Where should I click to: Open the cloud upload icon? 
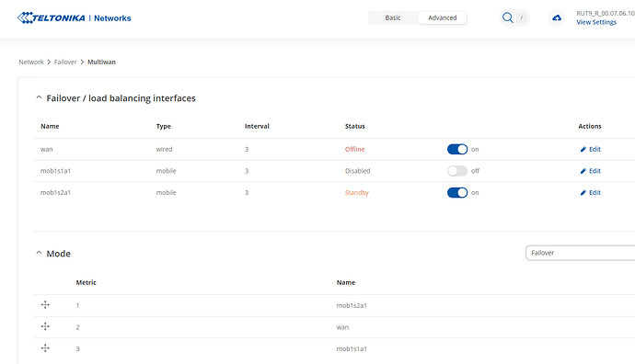pyautogui.click(x=557, y=17)
